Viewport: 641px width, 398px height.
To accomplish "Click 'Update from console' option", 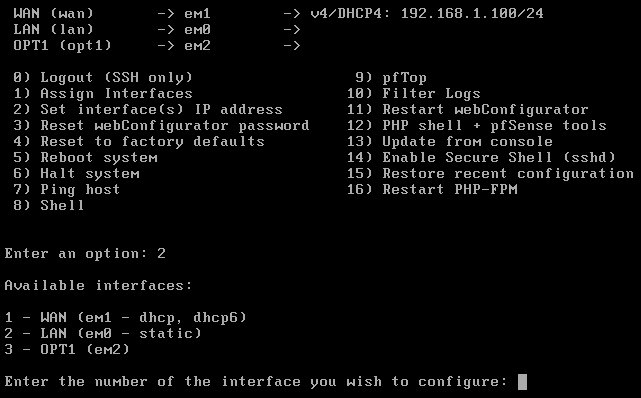I will click(450, 141).
